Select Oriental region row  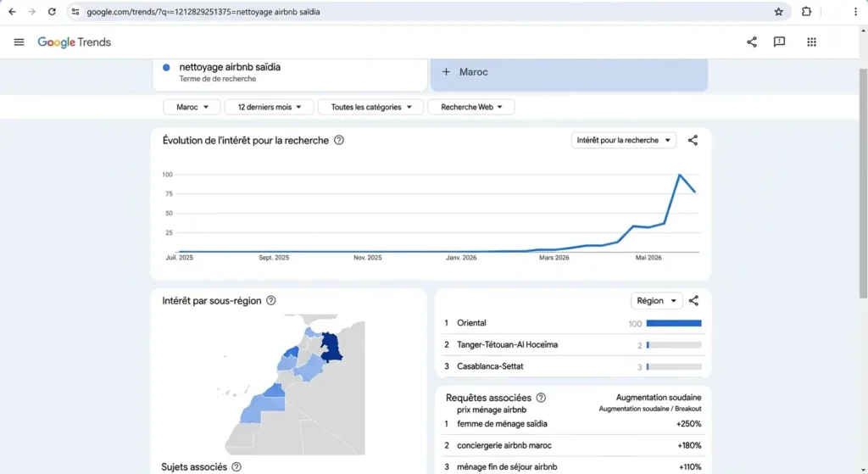[572, 323]
